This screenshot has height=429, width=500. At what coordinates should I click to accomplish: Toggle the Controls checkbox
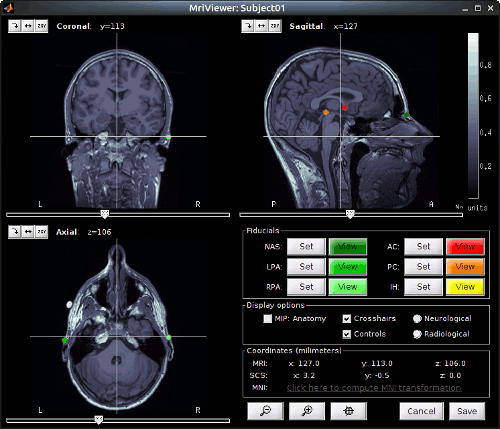pyautogui.click(x=347, y=334)
